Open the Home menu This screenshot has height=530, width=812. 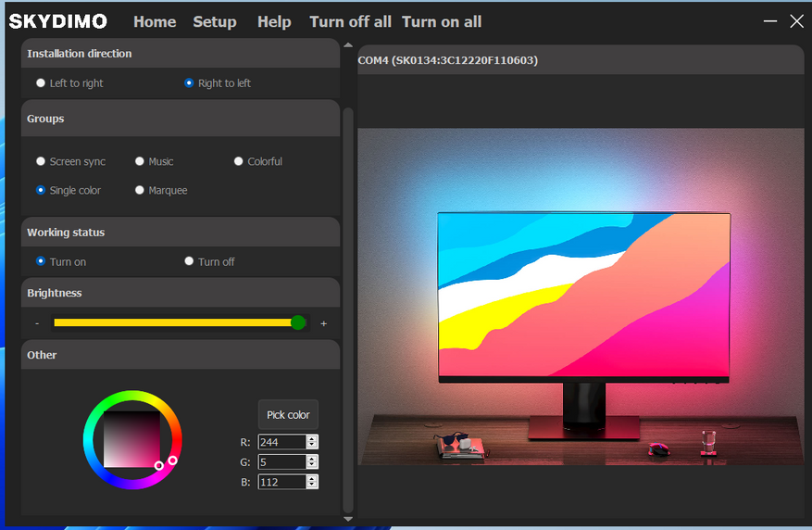[155, 21]
